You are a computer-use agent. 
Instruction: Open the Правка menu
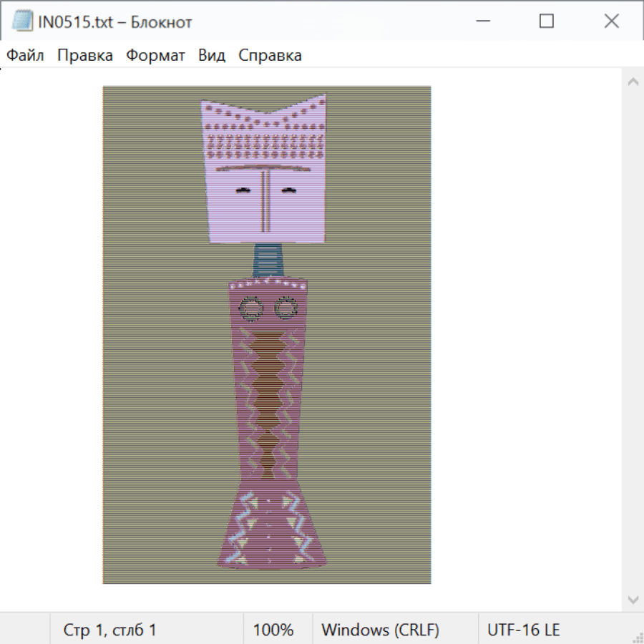pos(85,56)
